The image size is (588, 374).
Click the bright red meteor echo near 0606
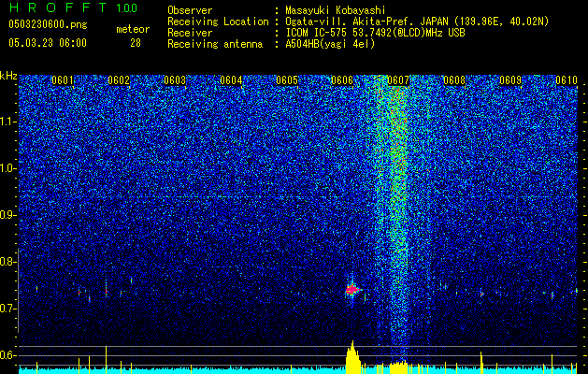[352, 290]
